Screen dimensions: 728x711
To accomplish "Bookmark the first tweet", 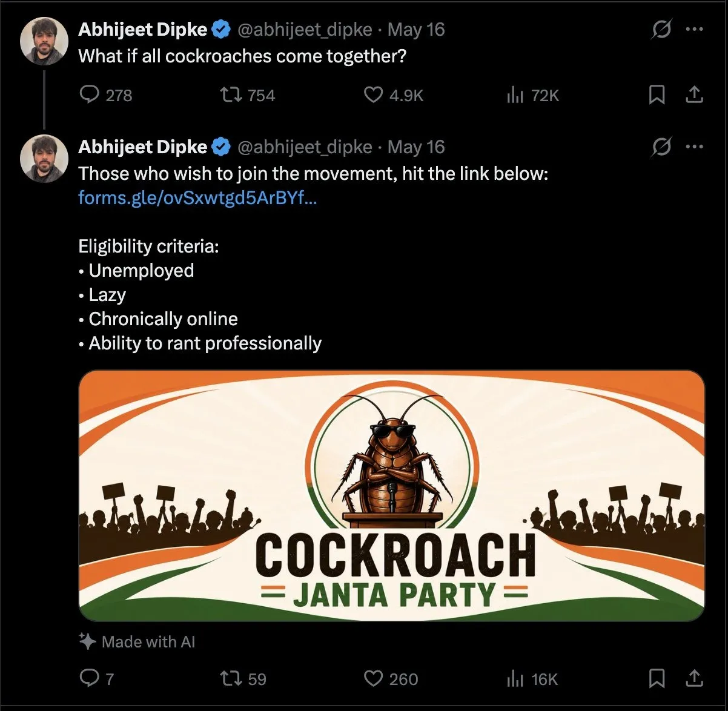I will [657, 95].
